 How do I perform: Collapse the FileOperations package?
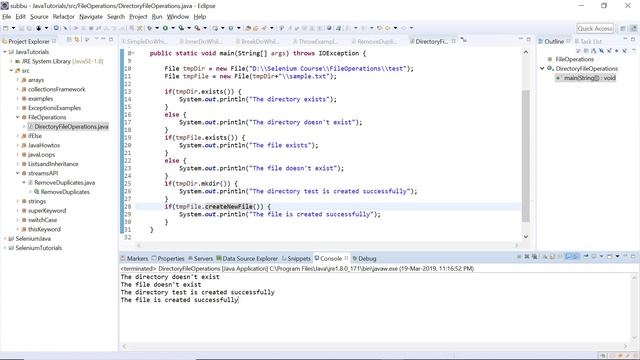(18, 117)
